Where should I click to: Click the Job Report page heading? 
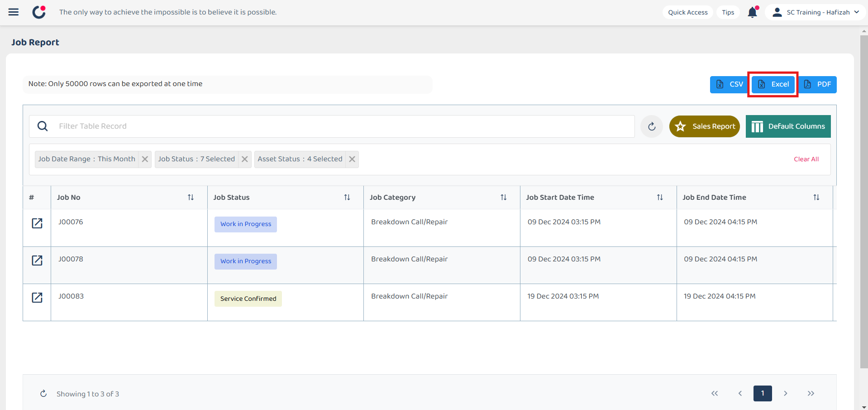(35, 42)
